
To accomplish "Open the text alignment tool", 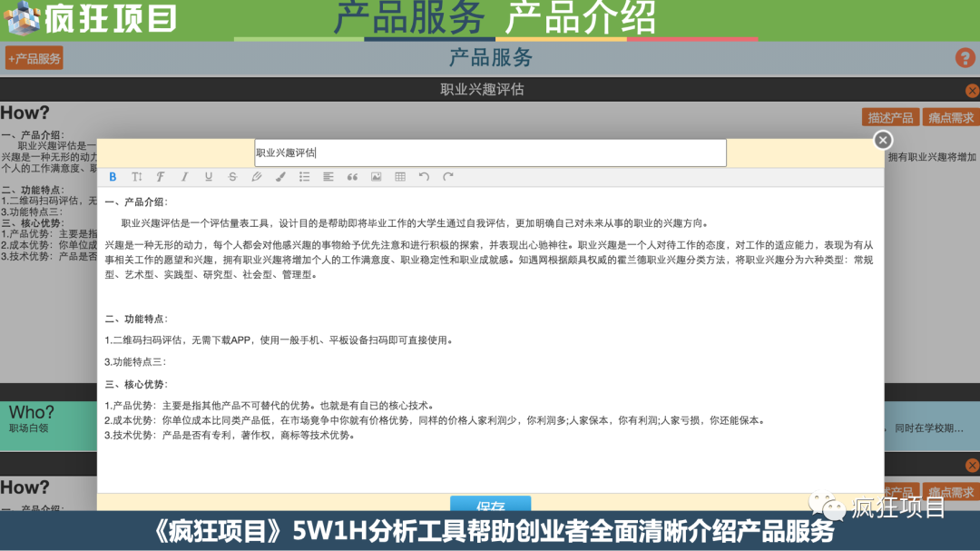I will point(328,177).
